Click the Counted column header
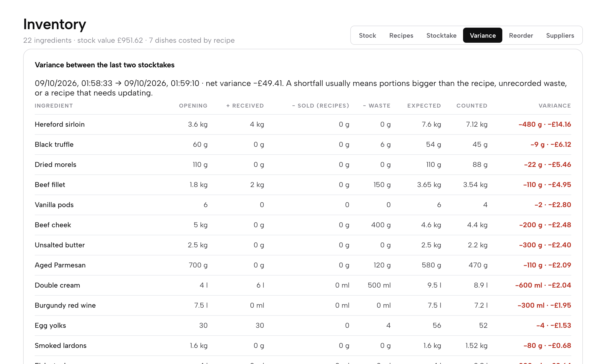606x364 pixels. [x=472, y=106]
